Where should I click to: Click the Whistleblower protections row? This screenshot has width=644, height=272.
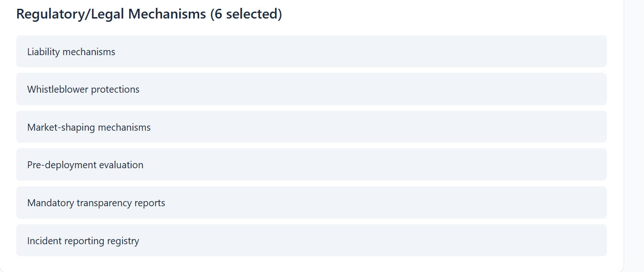(311, 89)
